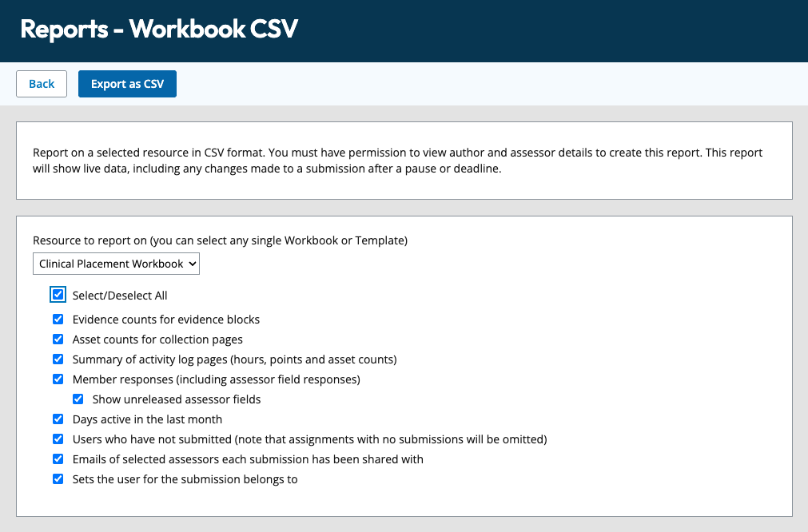Uncheck Days active in the last month

tap(58, 419)
